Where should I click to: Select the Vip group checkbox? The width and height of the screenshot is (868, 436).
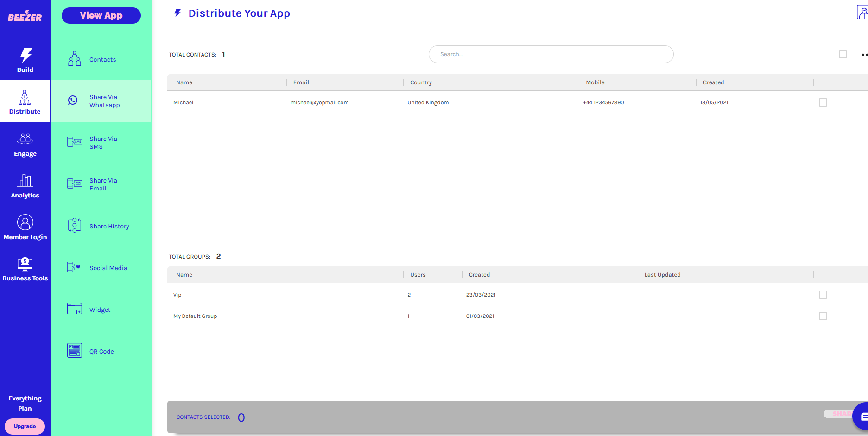click(823, 295)
